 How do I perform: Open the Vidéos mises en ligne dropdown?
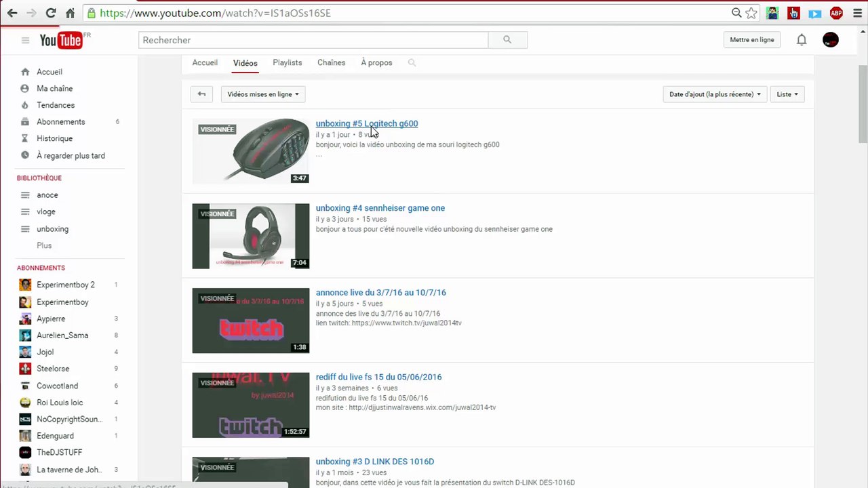(x=263, y=94)
